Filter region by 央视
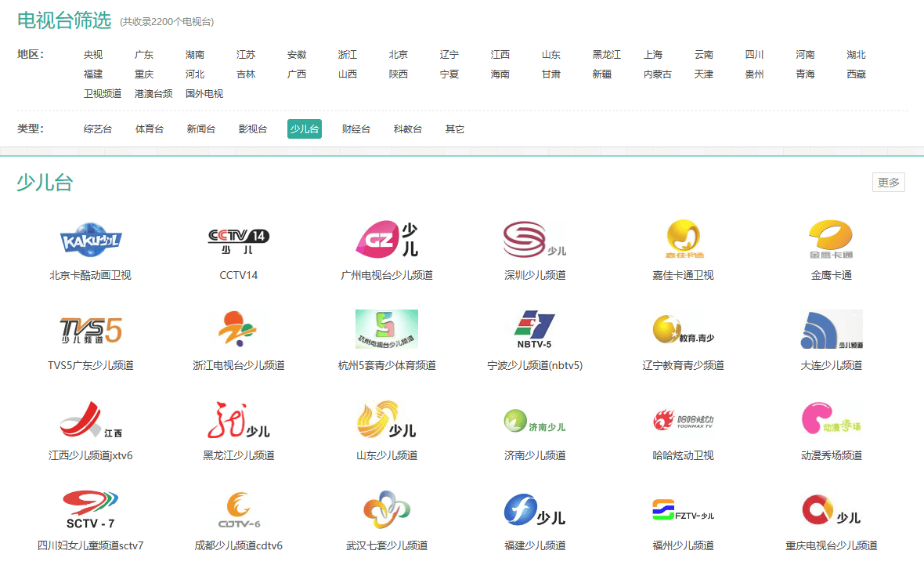Viewport: 924px width, 565px height. pos(93,55)
